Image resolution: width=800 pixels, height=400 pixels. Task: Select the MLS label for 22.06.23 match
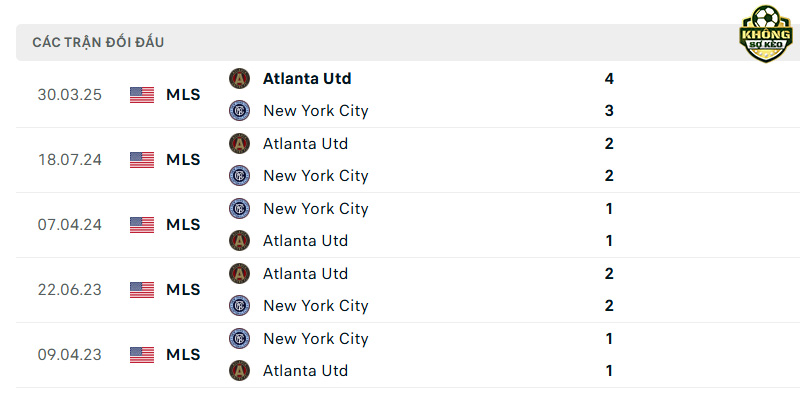pyautogui.click(x=183, y=290)
